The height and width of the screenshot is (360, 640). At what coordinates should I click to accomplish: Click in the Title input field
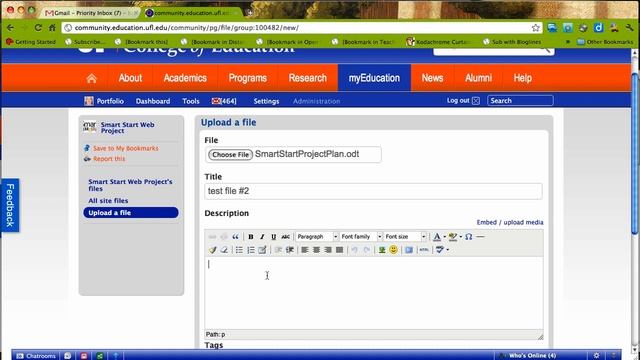tap(373, 191)
